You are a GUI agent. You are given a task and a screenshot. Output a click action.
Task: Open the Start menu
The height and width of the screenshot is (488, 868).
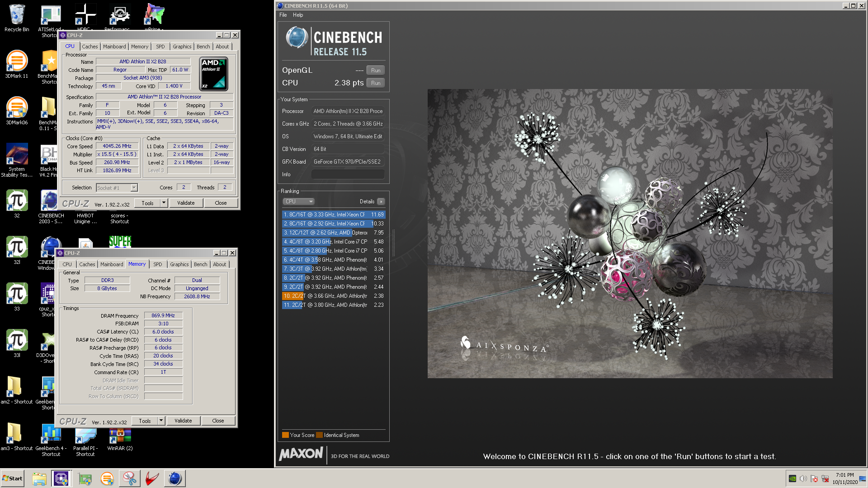coord(13,478)
